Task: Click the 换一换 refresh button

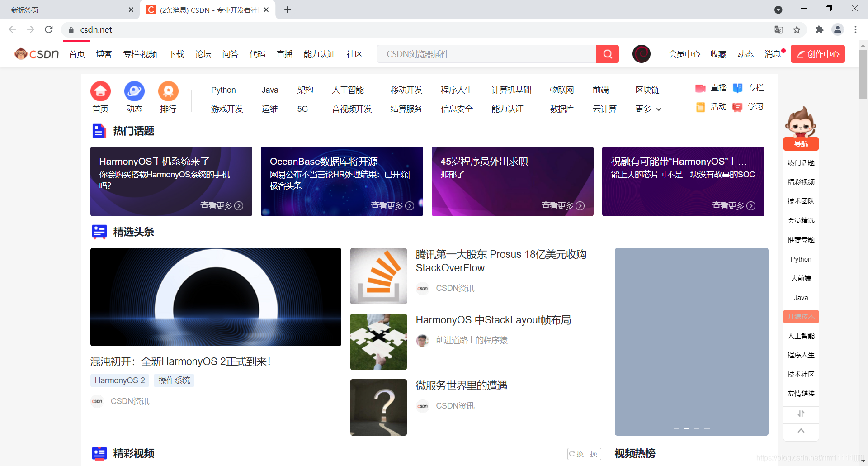Action: point(584,454)
